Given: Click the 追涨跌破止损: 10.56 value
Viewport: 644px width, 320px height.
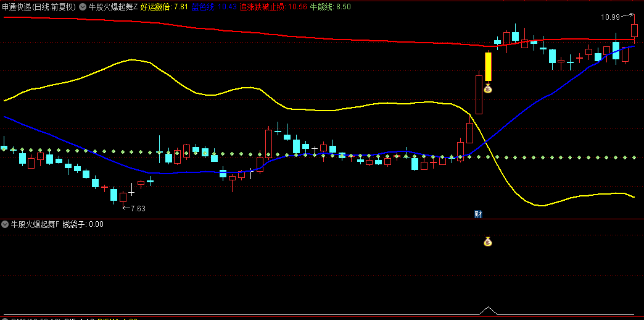Looking at the screenshot, I should pyautogui.click(x=273, y=7).
